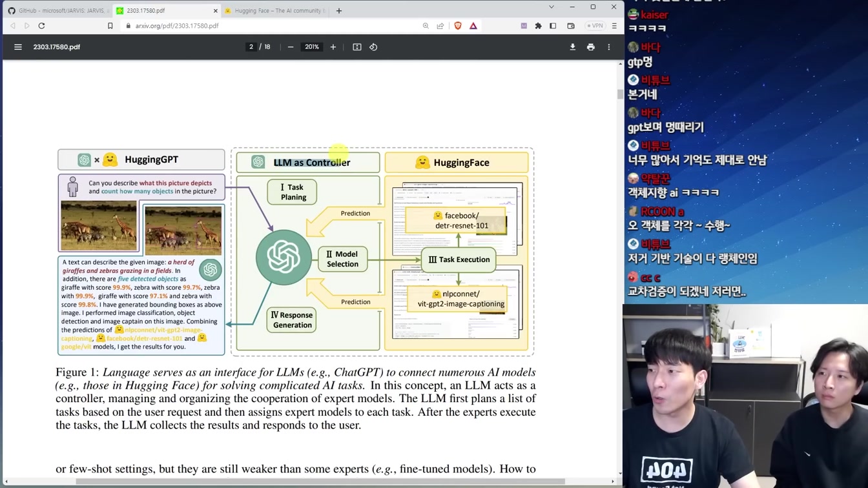Click the fit to page icon
The width and height of the screenshot is (868, 488).
[357, 47]
